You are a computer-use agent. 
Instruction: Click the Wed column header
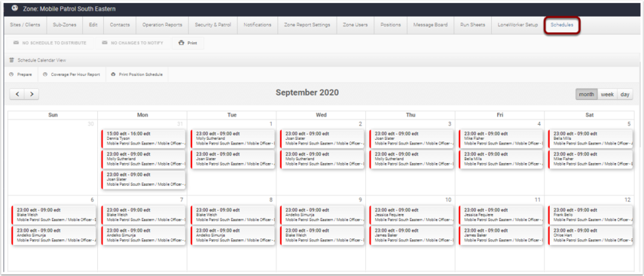(321, 115)
